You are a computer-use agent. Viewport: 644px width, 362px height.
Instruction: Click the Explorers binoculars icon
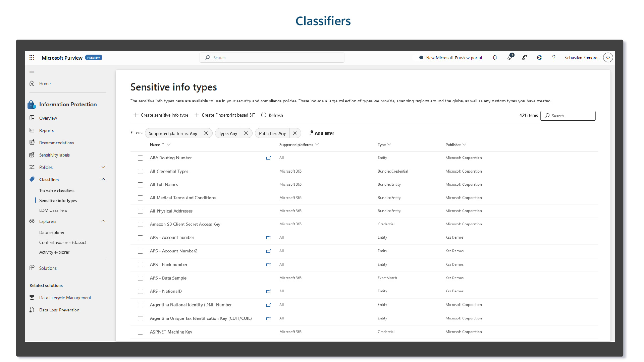tap(32, 221)
